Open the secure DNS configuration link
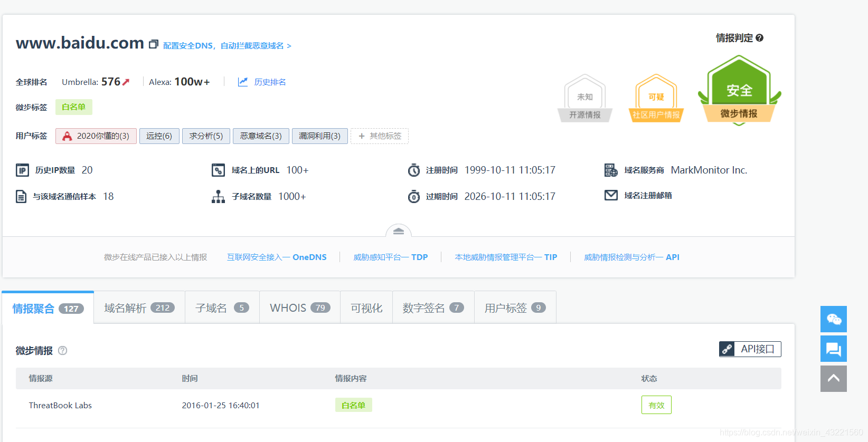Screen dimensions: 868x442 click(227, 46)
